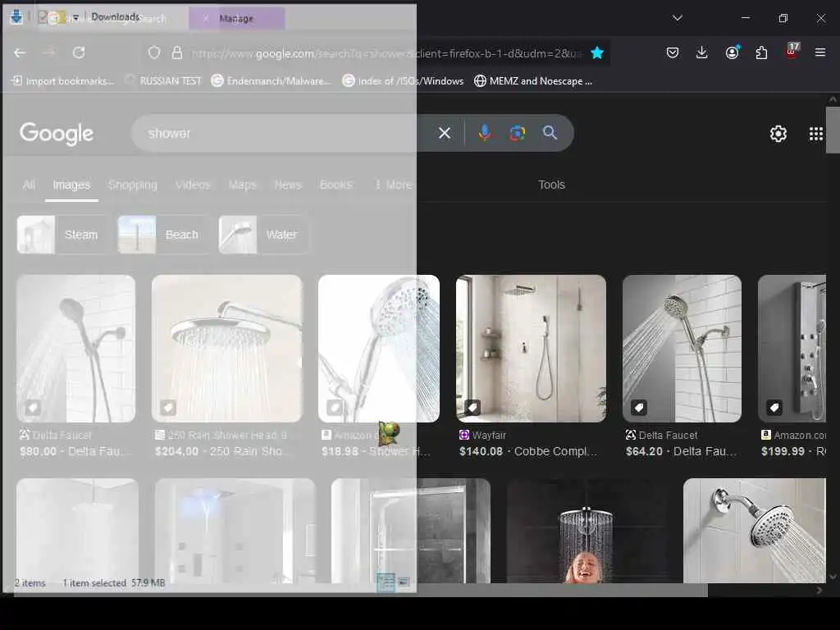
Task: Click the Firefox back arrow
Action: 20,52
